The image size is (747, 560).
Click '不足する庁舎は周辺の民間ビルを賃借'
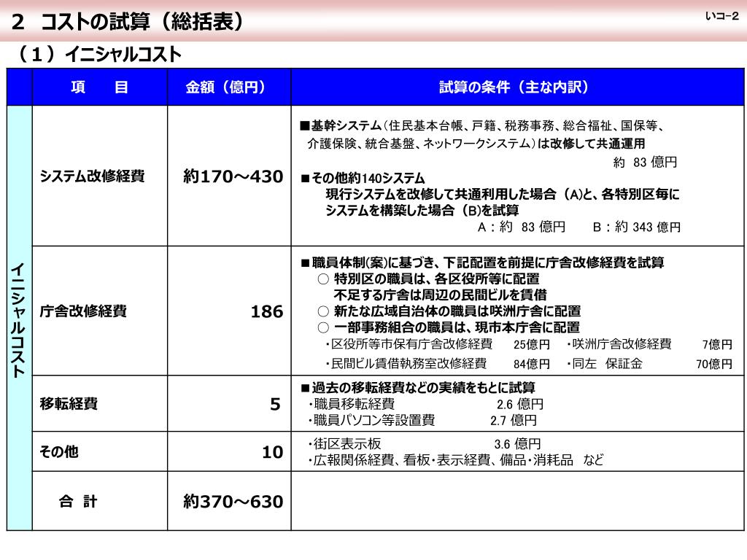tap(440, 295)
